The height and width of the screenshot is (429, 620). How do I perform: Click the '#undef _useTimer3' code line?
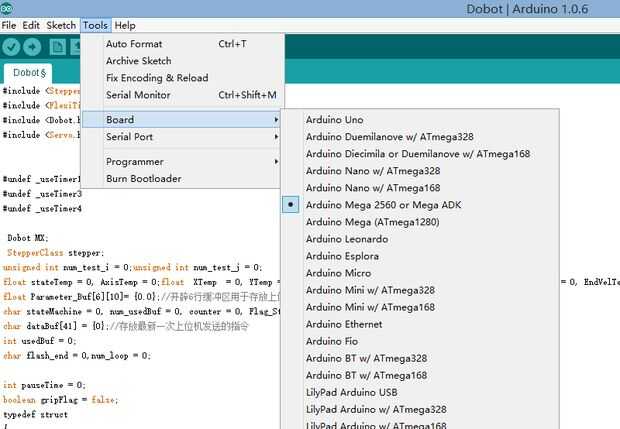click(x=42, y=194)
